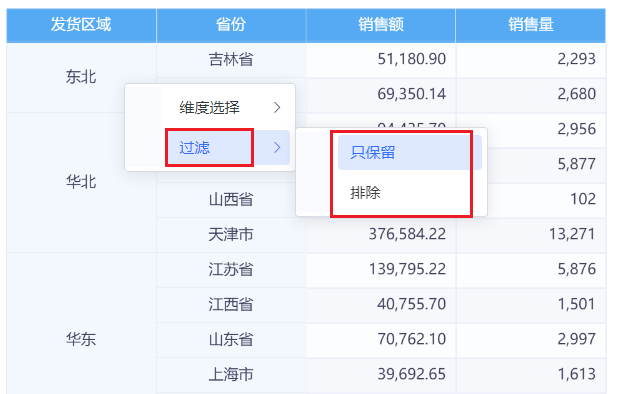Click the sales value 139,795.22

(x=407, y=269)
